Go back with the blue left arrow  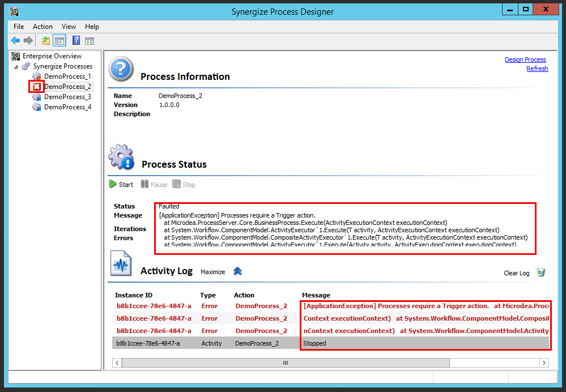(x=15, y=41)
